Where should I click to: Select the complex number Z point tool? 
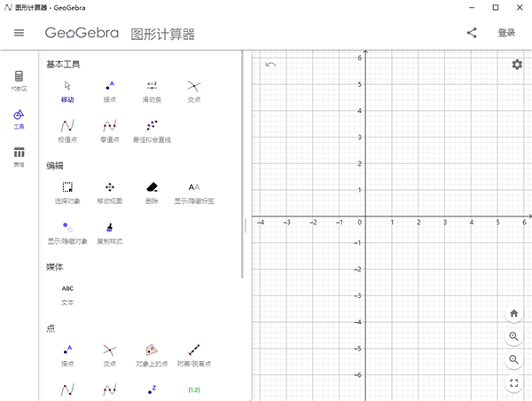coord(152,389)
